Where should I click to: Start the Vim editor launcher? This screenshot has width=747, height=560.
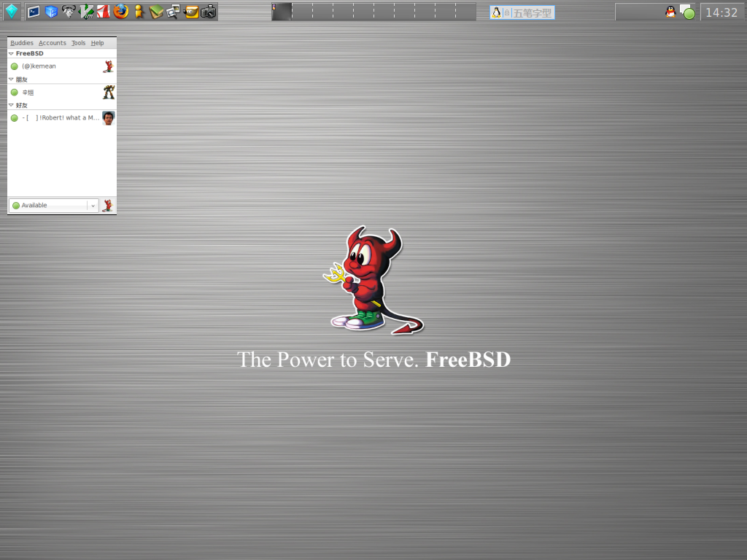coord(86,12)
